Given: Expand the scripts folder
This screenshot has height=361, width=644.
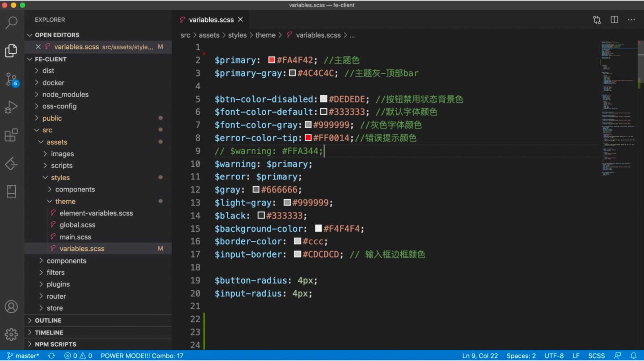Looking at the screenshot, I should 98,165.
